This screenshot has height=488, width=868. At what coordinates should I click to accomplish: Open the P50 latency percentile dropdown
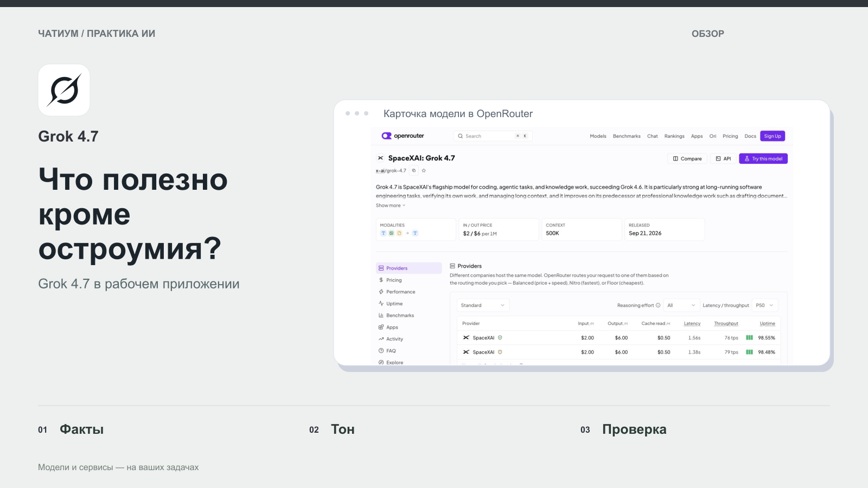[x=765, y=305]
